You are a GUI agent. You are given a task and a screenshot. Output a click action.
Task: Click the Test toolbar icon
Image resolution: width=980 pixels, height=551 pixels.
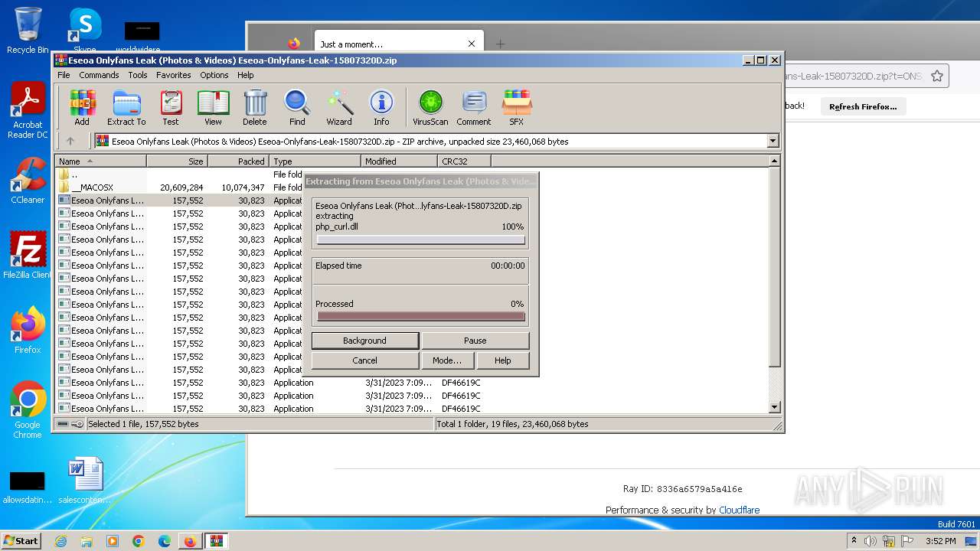(x=171, y=107)
